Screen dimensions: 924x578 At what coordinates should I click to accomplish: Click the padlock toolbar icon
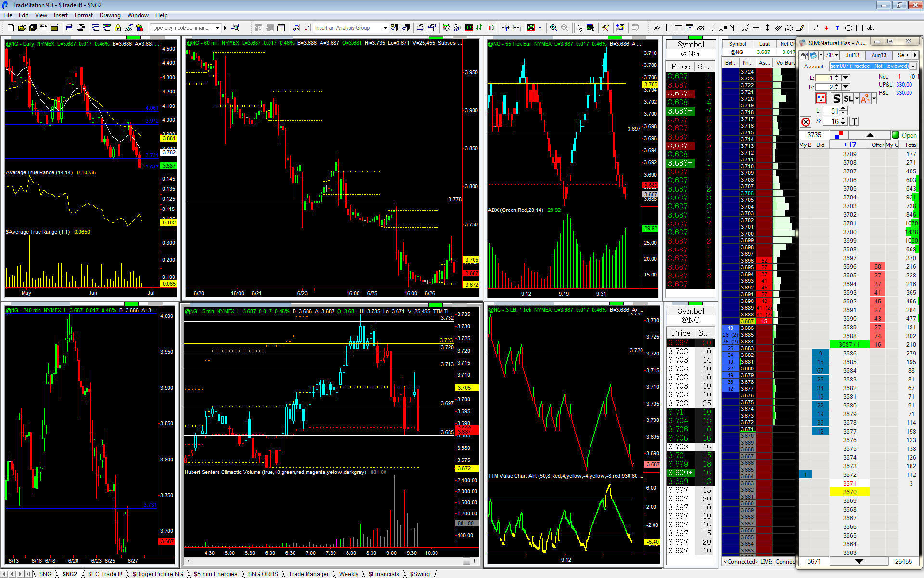[118, 28]
